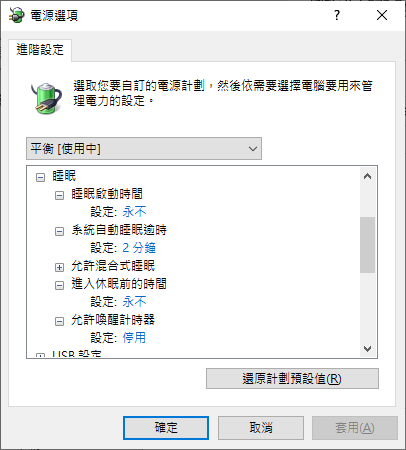The width and height of the screenshot is (406, 450).
Task: Click 停用 wake timer setting value
Action: (134, 338)
